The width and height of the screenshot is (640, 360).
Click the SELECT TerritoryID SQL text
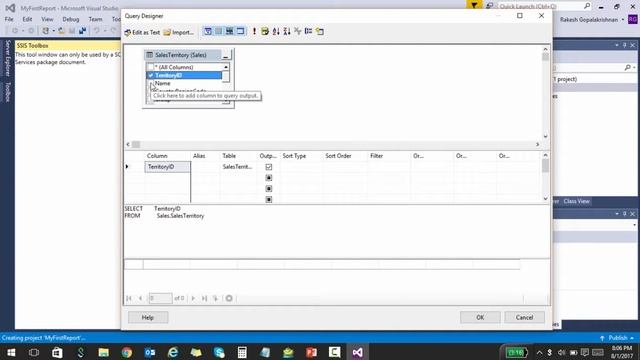[x=153, y=209]
